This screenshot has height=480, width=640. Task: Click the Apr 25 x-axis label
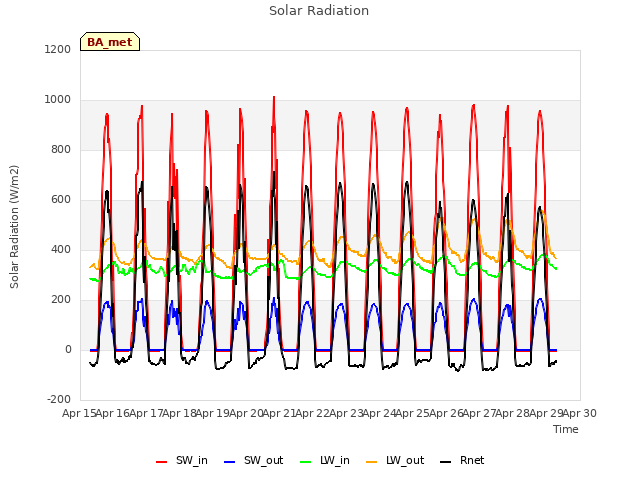412,413
